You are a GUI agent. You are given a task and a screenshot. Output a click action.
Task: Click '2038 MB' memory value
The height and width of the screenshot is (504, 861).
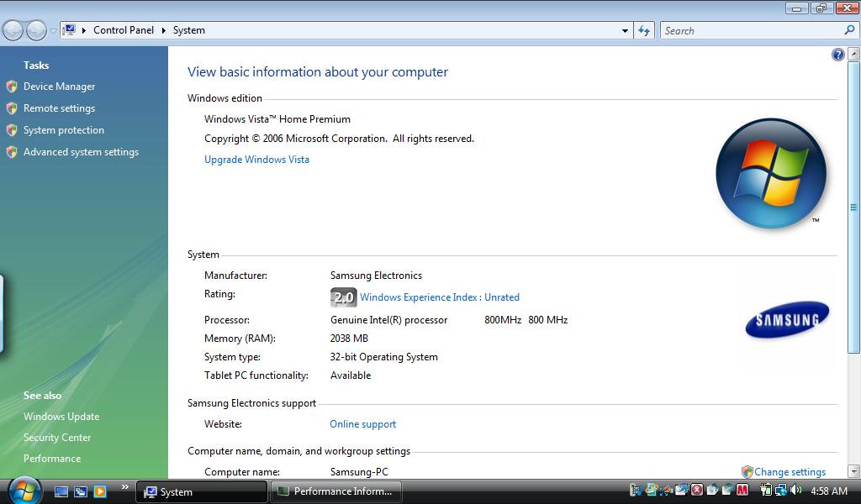[349, 339]
